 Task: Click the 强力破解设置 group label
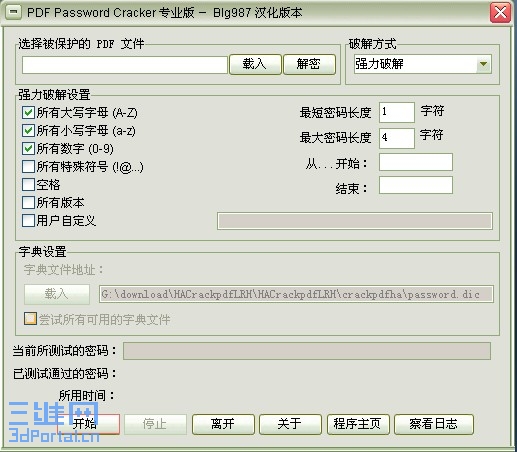[54, 95]
